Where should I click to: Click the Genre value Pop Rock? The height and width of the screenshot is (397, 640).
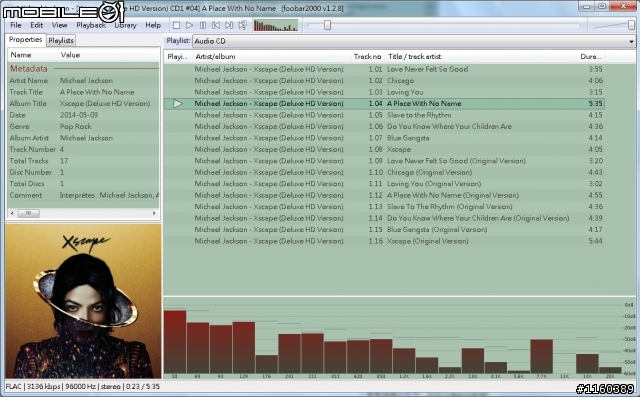76,126
